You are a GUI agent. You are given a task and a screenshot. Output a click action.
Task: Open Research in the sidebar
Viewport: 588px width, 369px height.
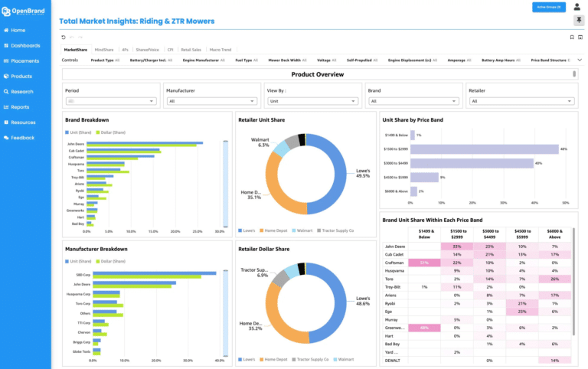pyautogui.click(x=18, y=92)
